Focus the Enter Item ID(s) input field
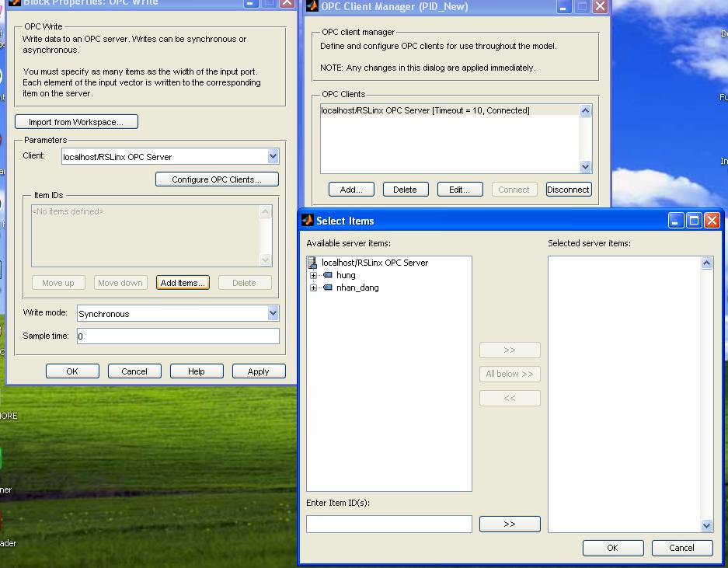The height and width of the screenshot is (568, 728). click(389, 524)
